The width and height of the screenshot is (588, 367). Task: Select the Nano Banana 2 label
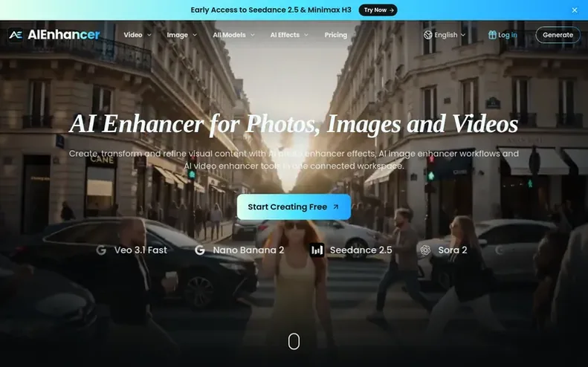[248, 250]
